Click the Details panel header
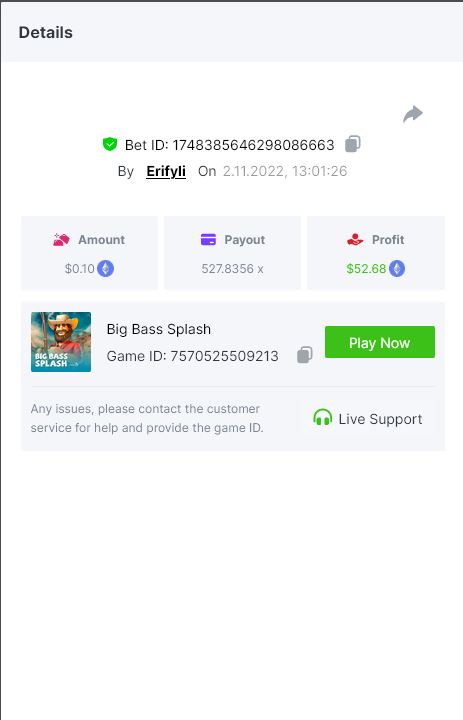 coord(232,33)
